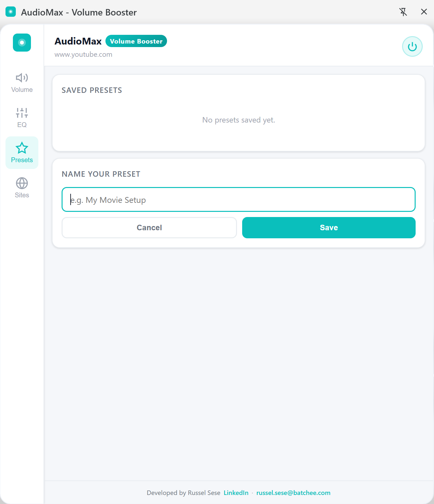
Task: Click the AudioMax header title
Action: point(78,41)
